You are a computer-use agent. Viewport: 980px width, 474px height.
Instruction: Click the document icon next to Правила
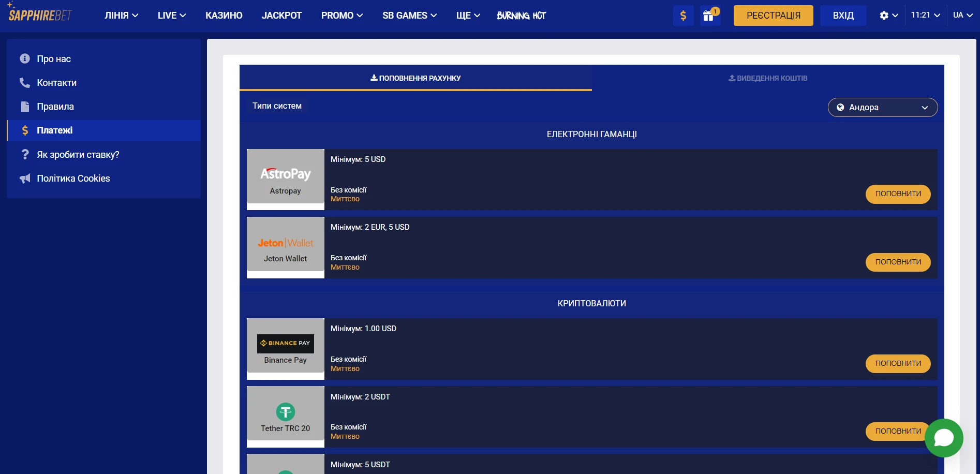pyautogui.click(x=25, y=107)
